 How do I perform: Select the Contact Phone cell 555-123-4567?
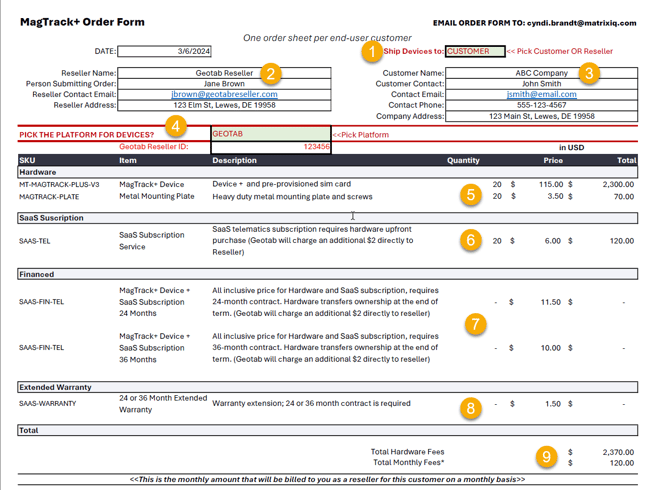click(541, 105)
